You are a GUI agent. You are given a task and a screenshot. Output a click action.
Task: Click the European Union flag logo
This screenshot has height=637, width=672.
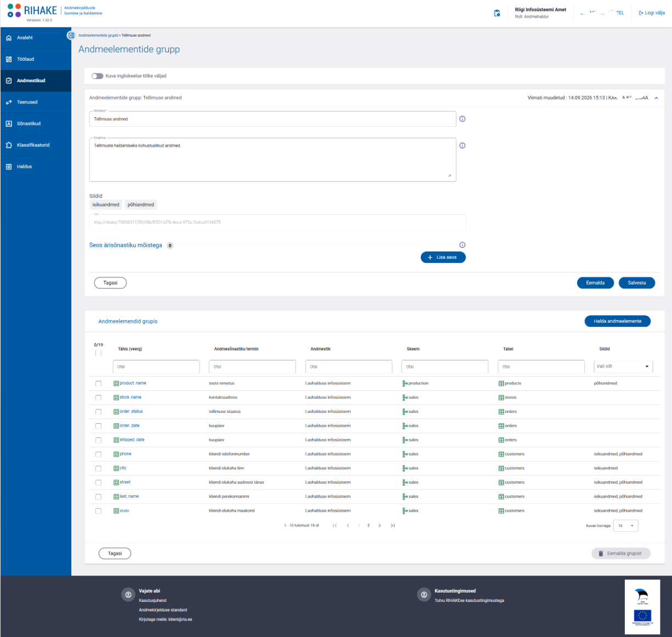click(x=642, y=616)
